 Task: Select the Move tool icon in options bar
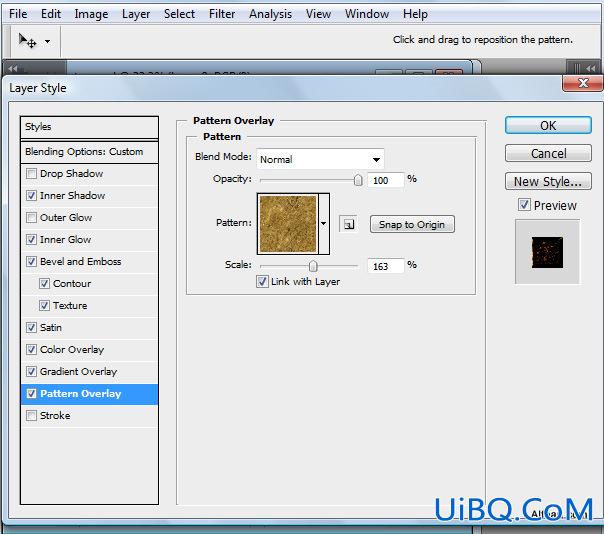pos(27,40)
